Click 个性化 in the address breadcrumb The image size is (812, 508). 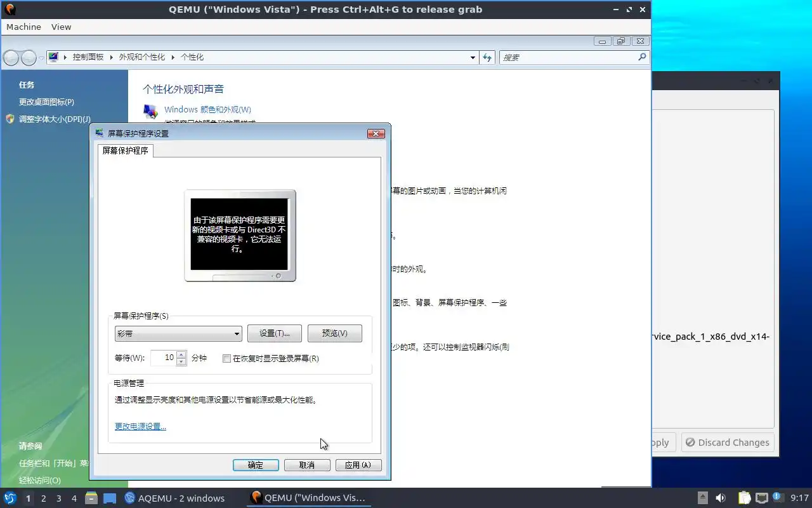point(192,57)
